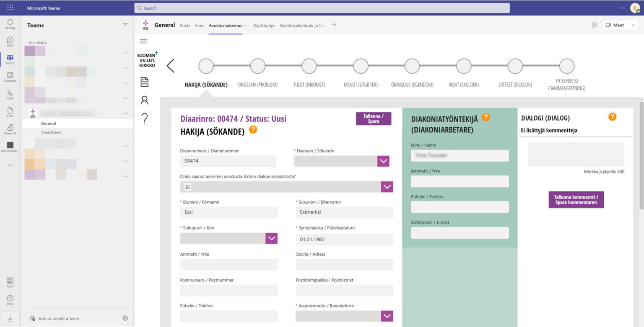Open the person icon in app sidebar

(144, 100)
